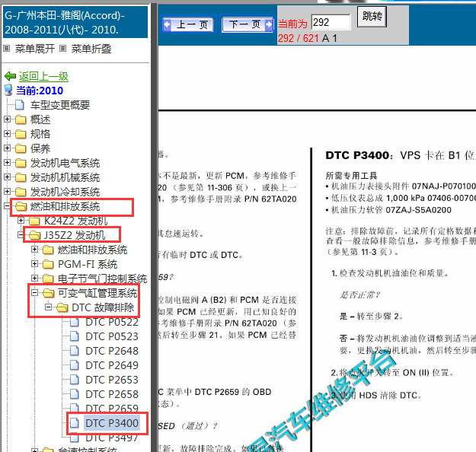
Task: Click the 292 / 621 page counter text
Action: pyautogui.click(x=298, y=38)
